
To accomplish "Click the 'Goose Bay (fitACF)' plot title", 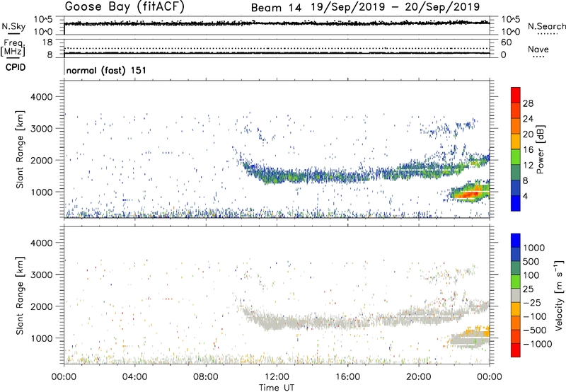I will (x=125, y=7).
